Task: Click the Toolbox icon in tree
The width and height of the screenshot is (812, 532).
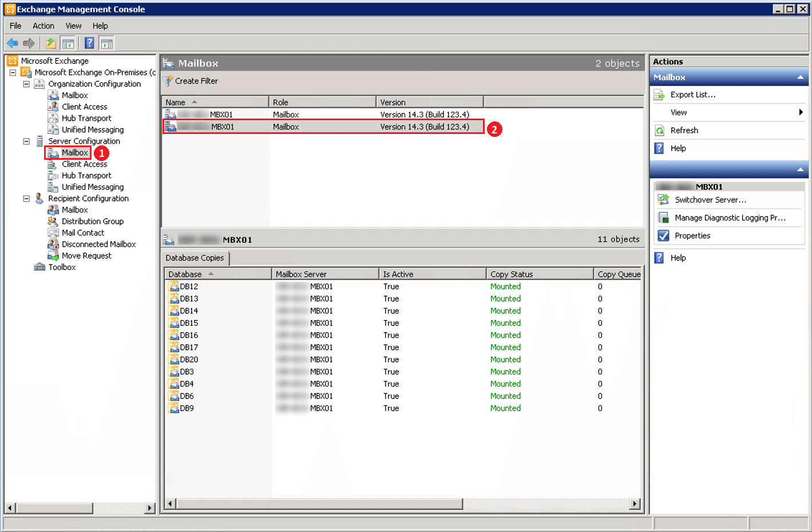Action: (39, 267)
